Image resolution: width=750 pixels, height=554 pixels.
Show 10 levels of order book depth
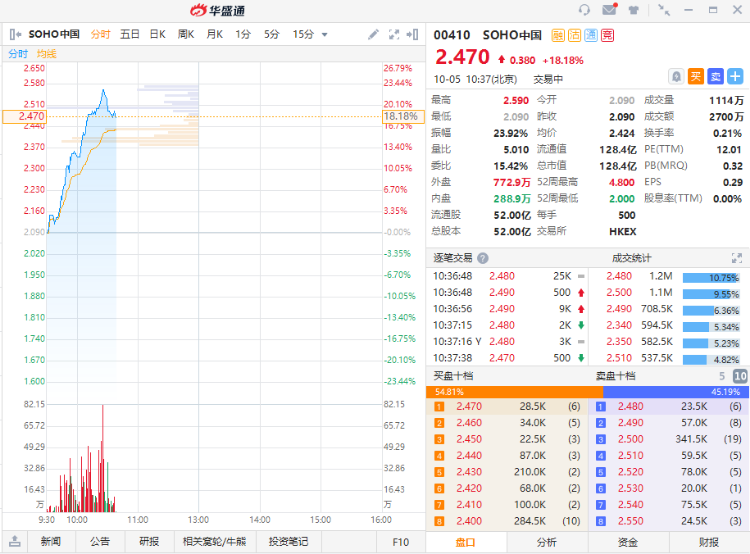click(x=740, y=376)
